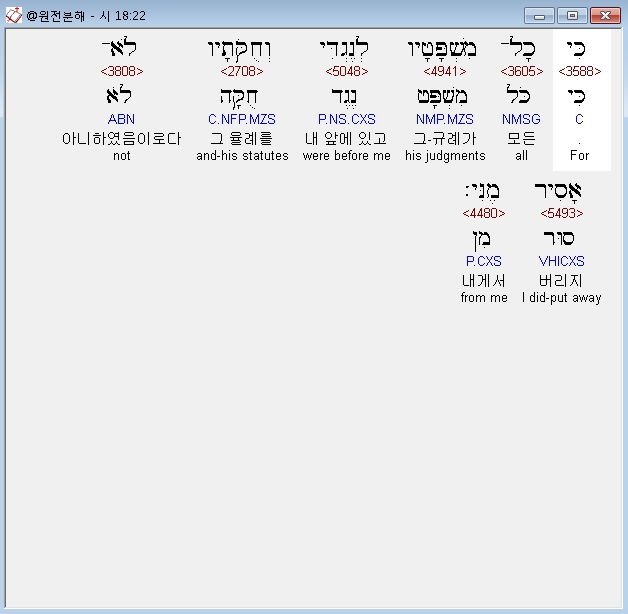
Task: Minimize the 원전분해 window
Action: click(x=539, y=16)
